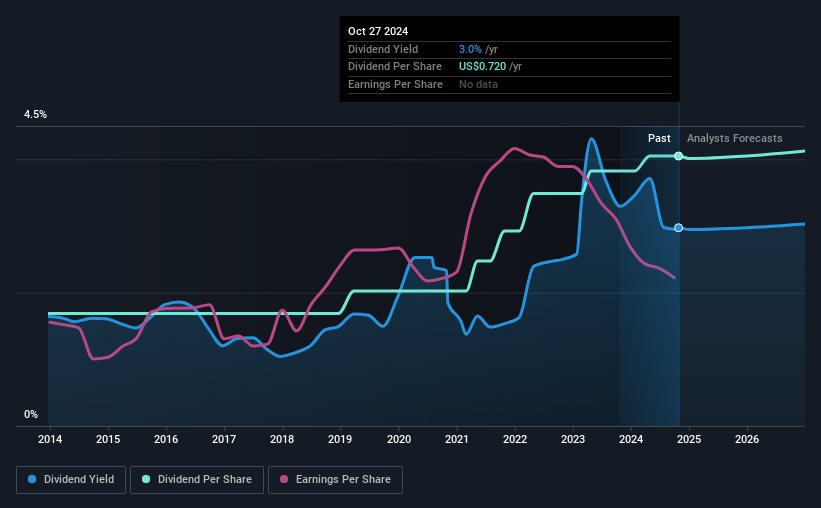Viewport: 821px width, 508px height.
Task: Click the 2020 x-axis label
Action: [399, 439]
